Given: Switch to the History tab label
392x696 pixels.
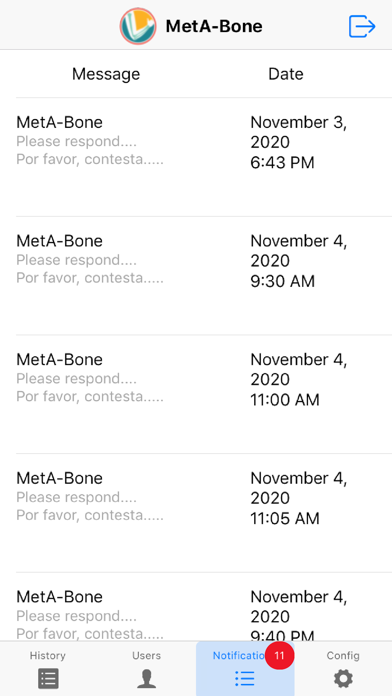Looking at the screenshot, I should point(48,655).
